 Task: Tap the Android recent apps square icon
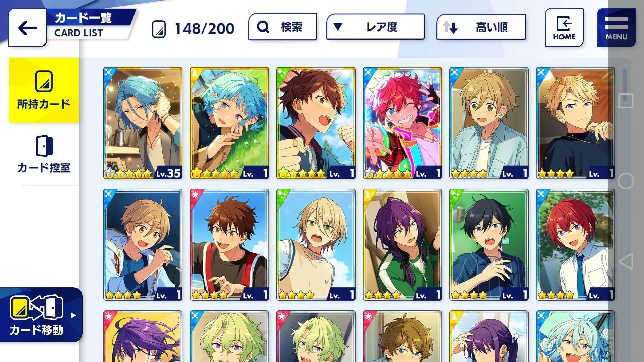click(x=626, y=100)
